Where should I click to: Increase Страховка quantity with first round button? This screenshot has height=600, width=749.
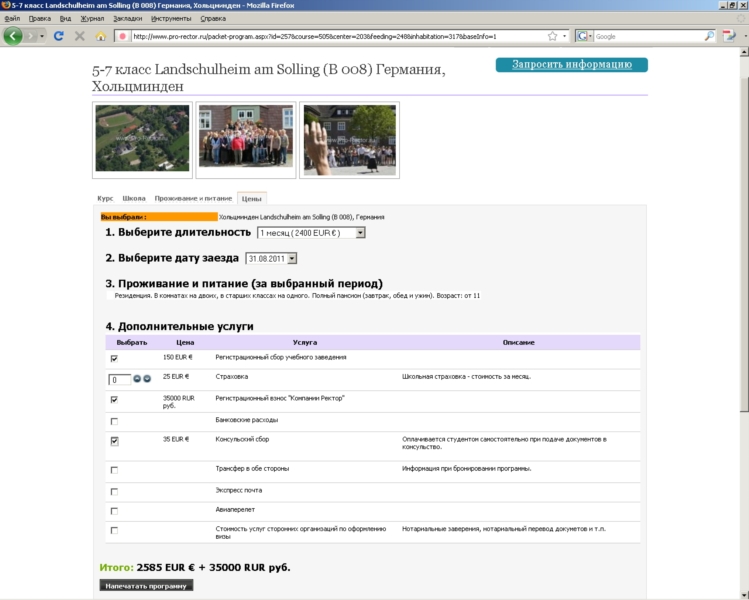[137, 378]
